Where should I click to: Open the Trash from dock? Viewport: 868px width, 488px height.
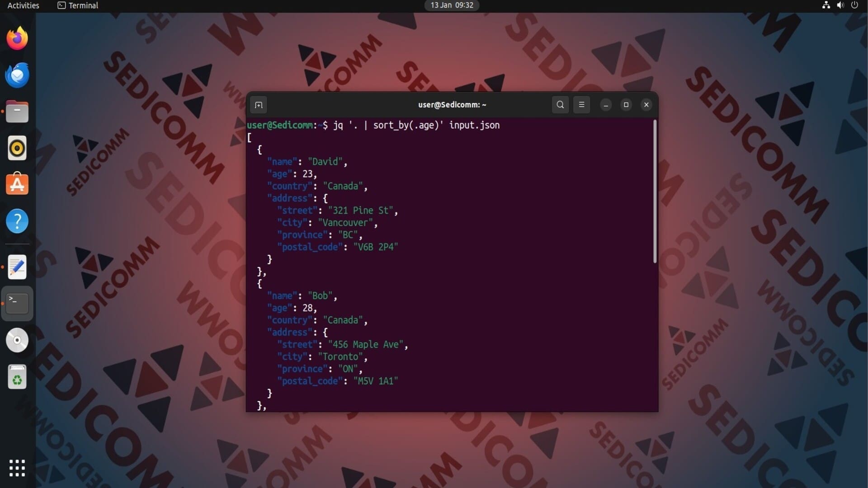[17, 377]
